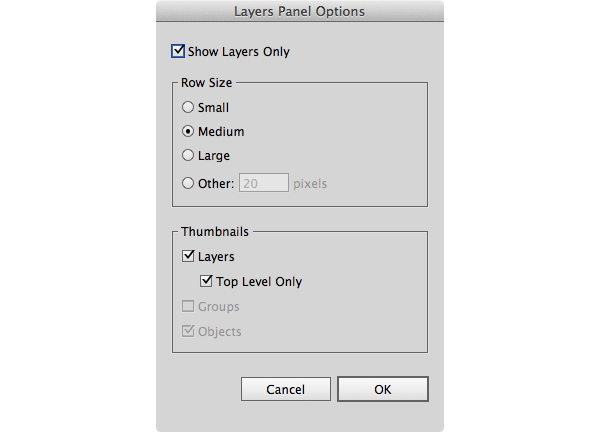Click the "Other:" label text
The height and width of the screenshot is (432, 600).
pyautogui.click(x=216, y=184)
